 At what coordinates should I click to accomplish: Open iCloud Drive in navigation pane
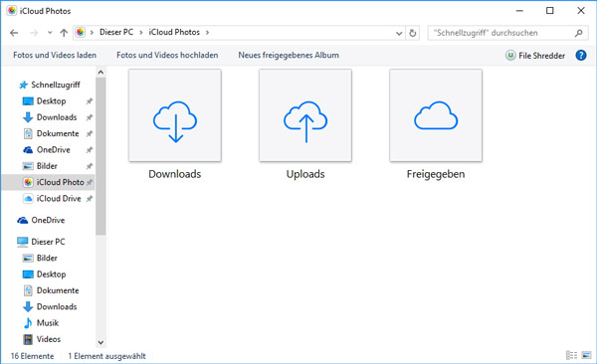coord(59,198)
